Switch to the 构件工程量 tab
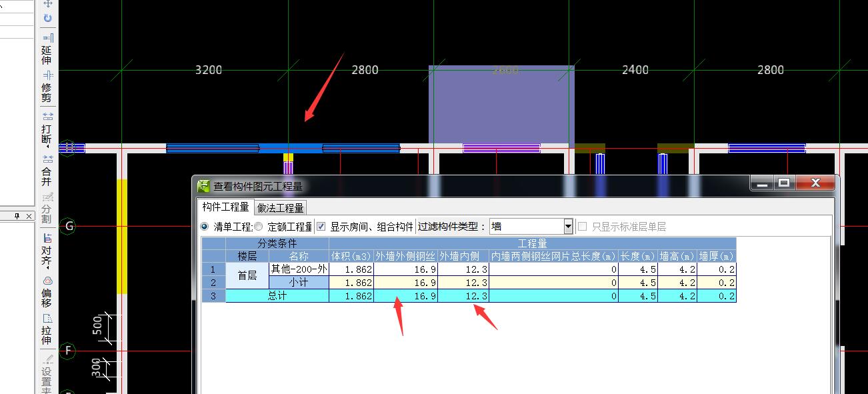Viewport: 868px width, 394px height. click(225, 207)
